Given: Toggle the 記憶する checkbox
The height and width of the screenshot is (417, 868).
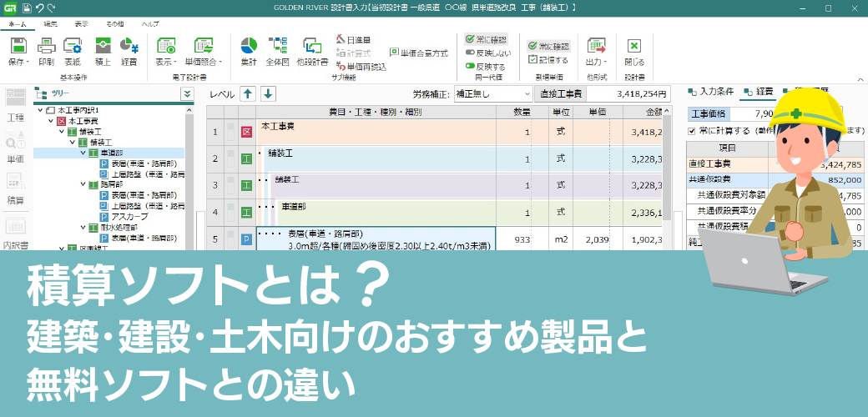Looking at the screenshot, I should click(548, 60).
